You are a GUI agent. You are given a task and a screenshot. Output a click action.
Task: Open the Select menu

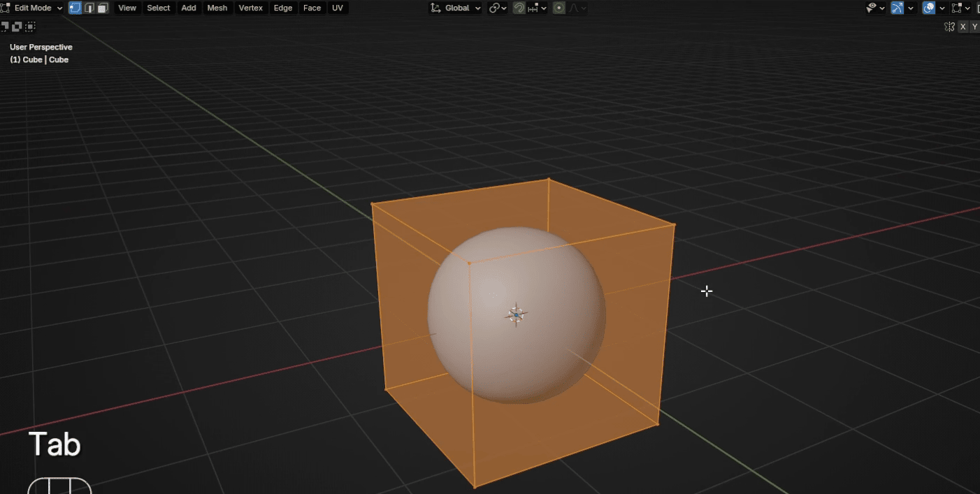point(158,8)
